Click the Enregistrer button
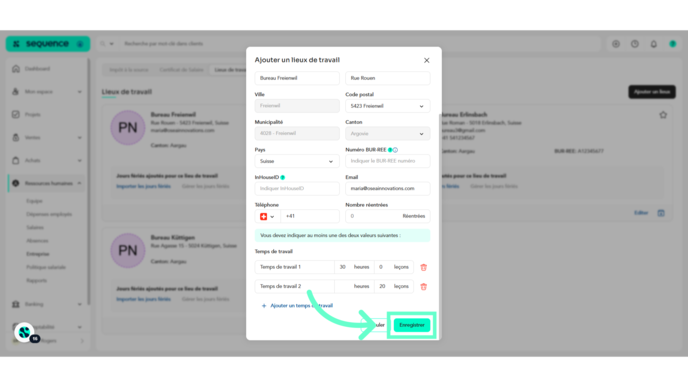 412,325
